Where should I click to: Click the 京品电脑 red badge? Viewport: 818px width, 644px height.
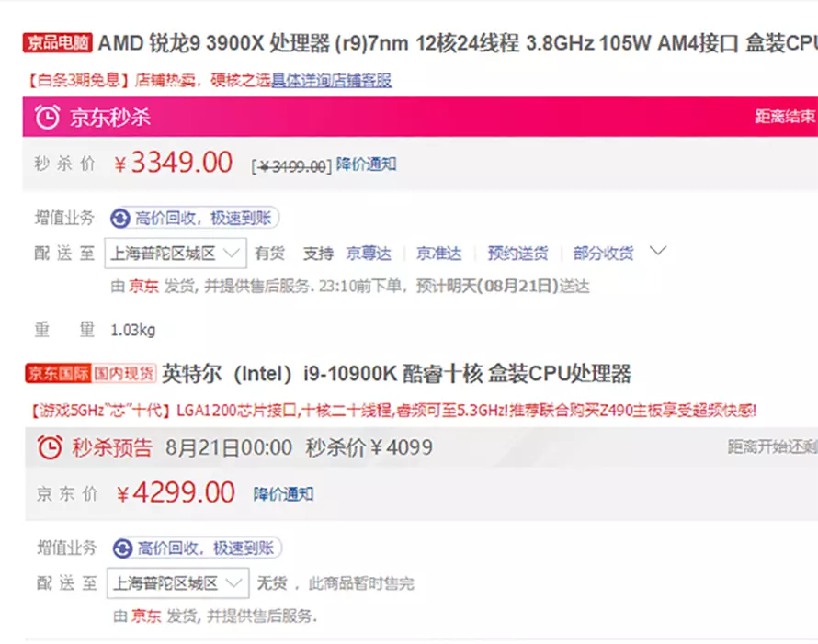57,43
